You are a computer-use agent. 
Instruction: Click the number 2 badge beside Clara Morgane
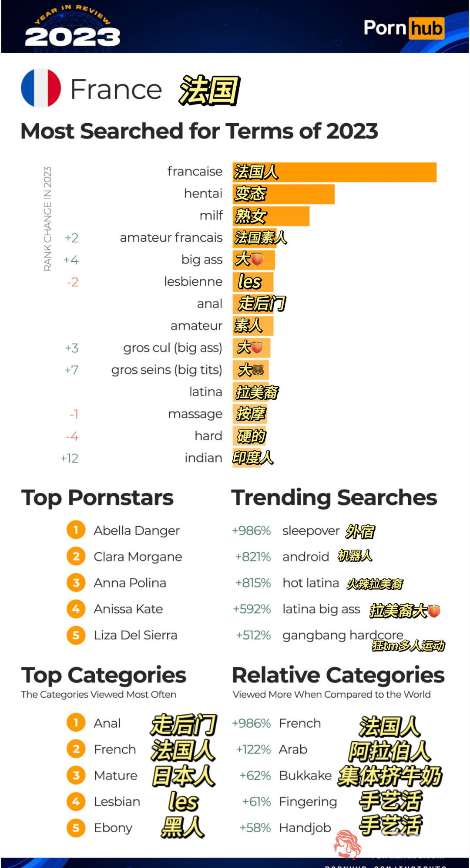pyautogui.click(x=76, y=556)
